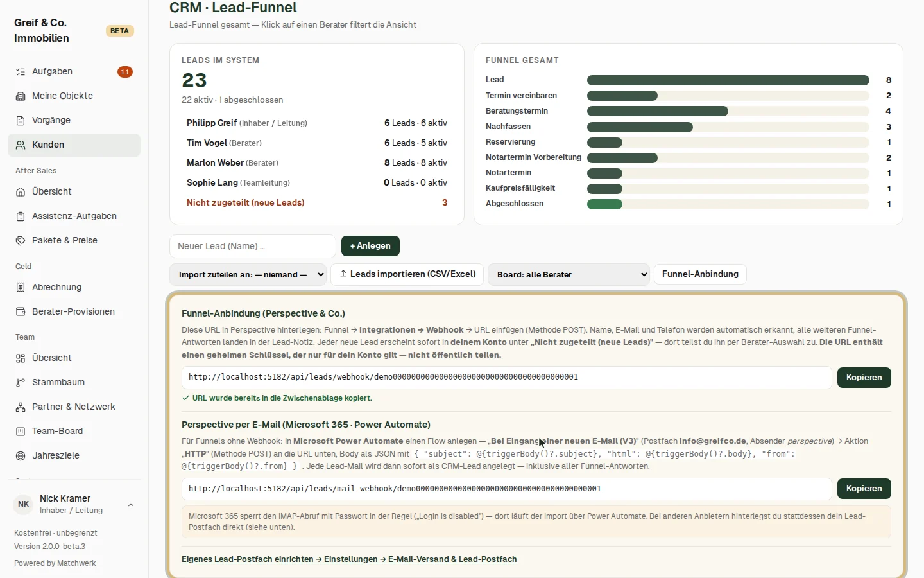Copy the leads webhook URL with Kopieren
Image resolution: width=924 pixels, height=578 pixels.
click(864, 378)
